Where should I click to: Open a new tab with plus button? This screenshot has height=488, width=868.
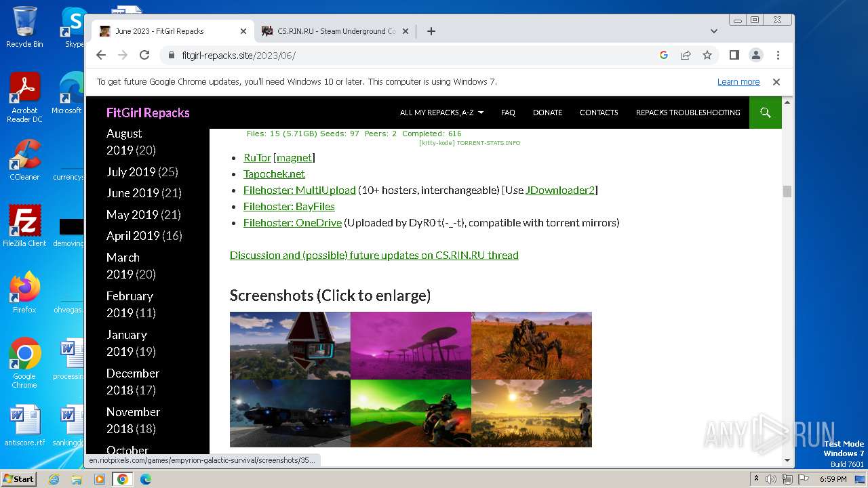pyautogui.click(x=431, y=31)
